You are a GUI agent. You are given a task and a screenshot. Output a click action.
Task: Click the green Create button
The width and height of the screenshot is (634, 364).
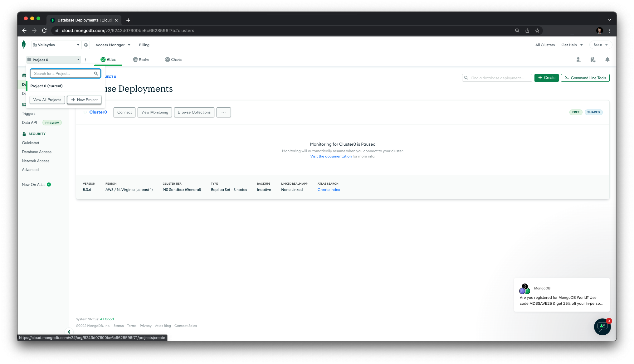546,78
